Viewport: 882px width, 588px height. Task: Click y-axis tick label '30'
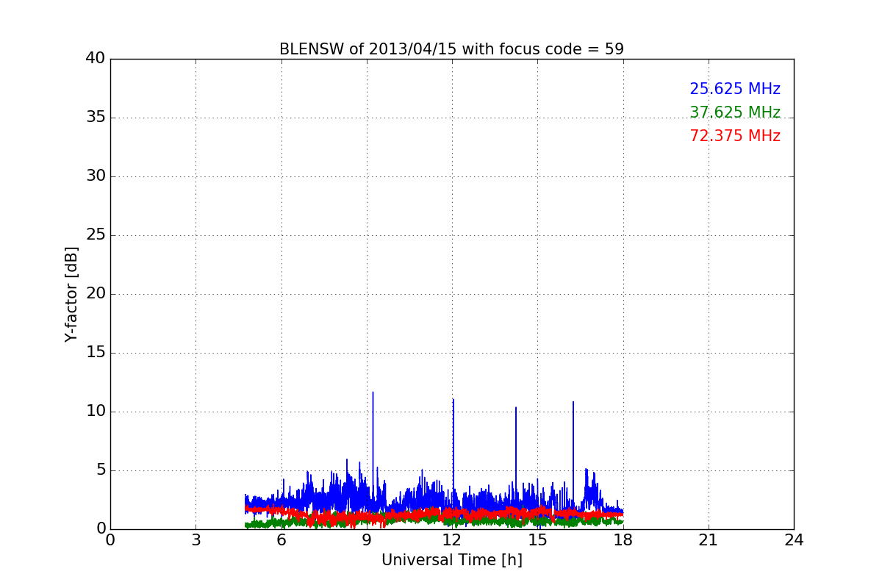click(x=95, y=176)
